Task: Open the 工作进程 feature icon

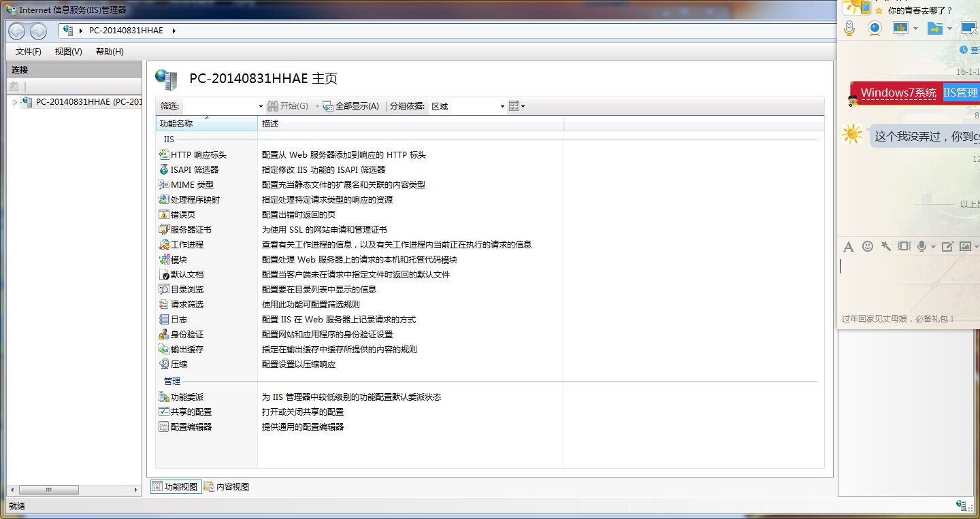Action: click(x=163, y=245)
